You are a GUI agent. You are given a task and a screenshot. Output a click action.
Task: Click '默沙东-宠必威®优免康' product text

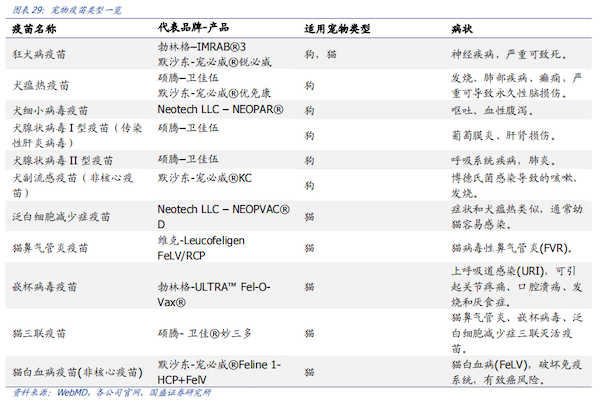(x=214, y=93)
